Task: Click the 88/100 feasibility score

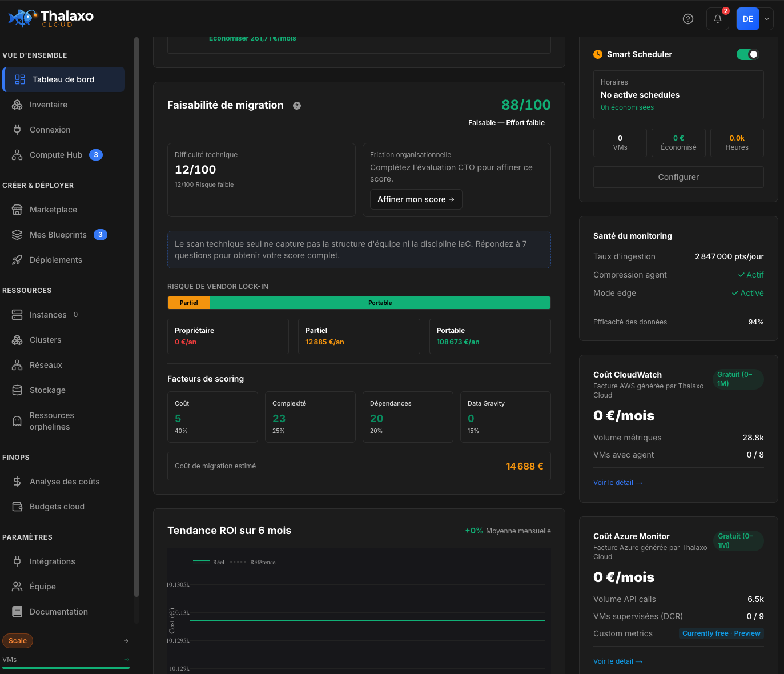Action: pos(526,105)
